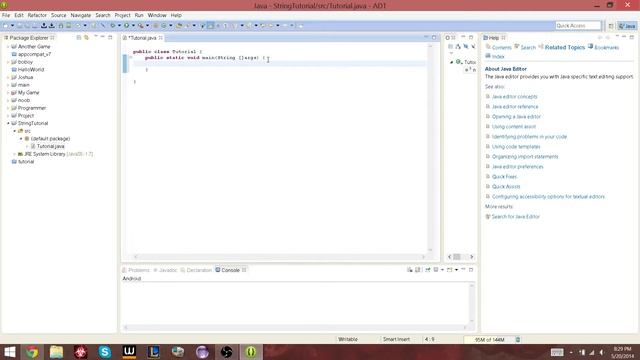Expand the Joshua project node
Screen dimensions: 640x360
pyautogui.click(x=8, y=77)
